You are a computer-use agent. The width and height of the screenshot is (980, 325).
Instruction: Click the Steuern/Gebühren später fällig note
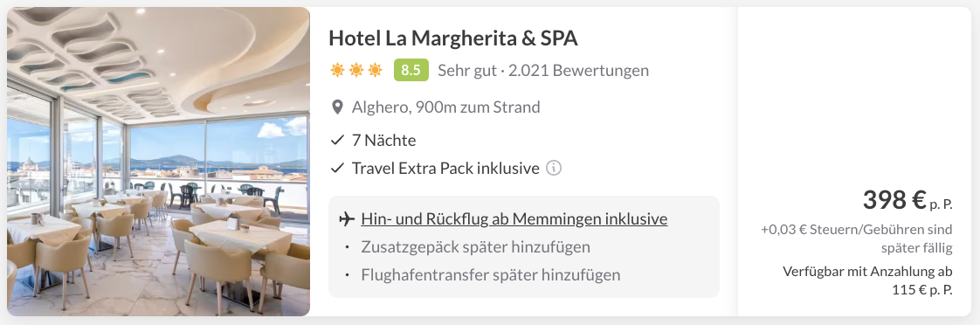point(857,239)
